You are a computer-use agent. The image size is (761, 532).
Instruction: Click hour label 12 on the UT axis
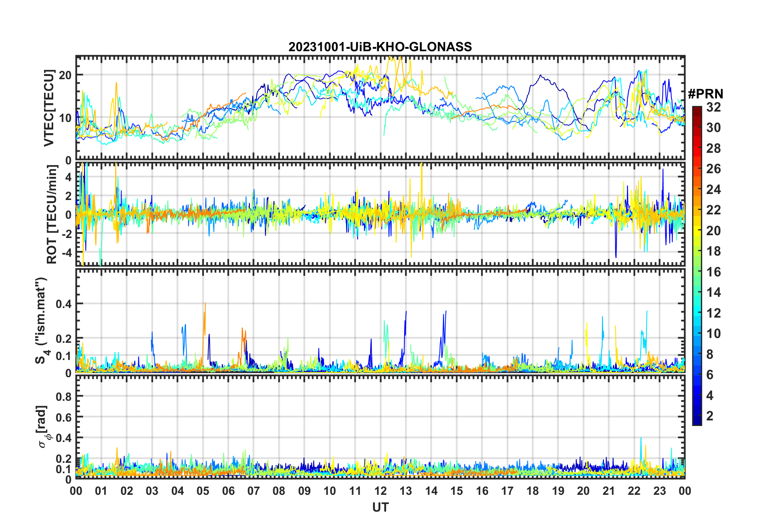pyautogui.click(x=380, y=491)
